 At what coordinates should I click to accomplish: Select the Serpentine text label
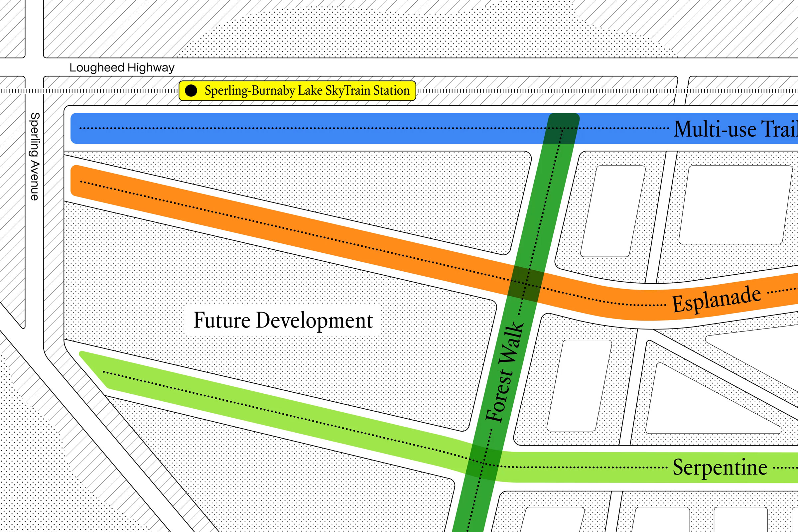[x=720, y=467]
